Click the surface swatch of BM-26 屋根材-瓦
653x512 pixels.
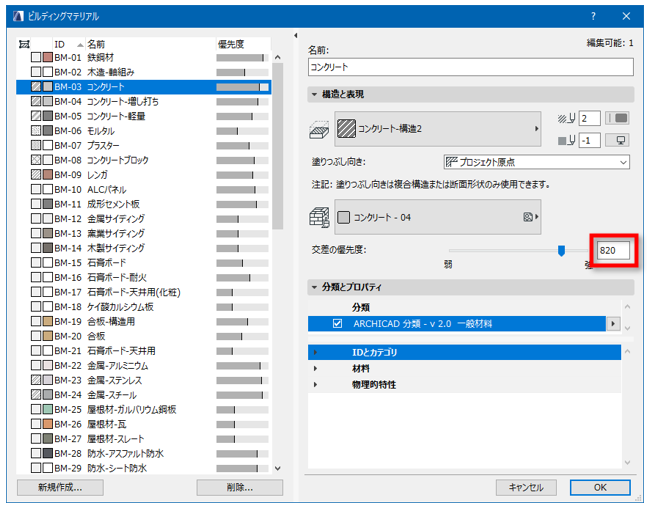(x=48, y=424)
